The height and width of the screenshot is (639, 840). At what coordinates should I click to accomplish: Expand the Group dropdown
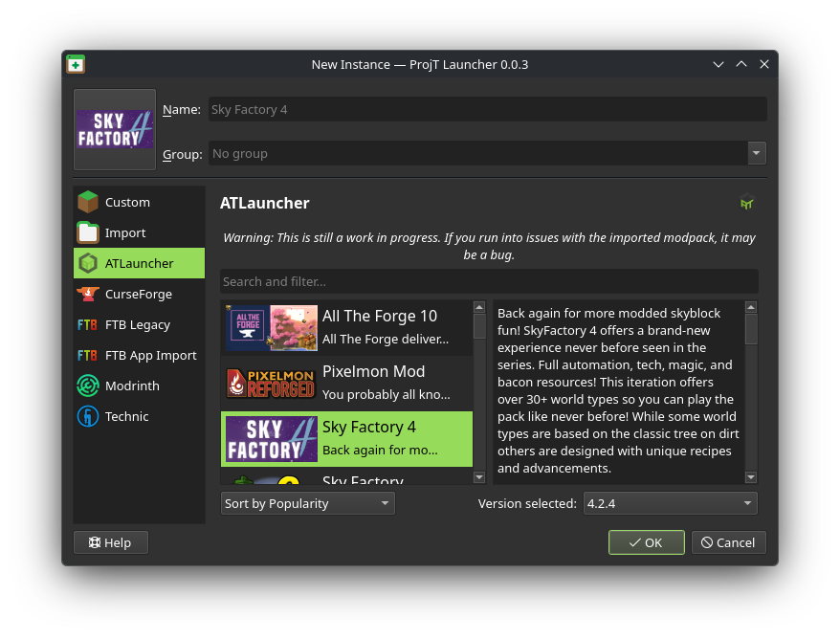click(756, 153)
